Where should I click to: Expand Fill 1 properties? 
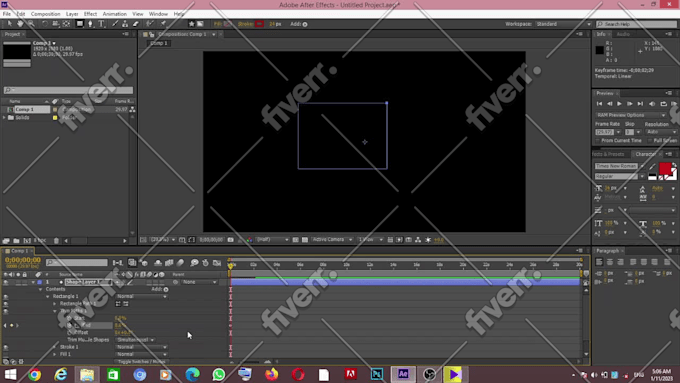tap(55, 354)
